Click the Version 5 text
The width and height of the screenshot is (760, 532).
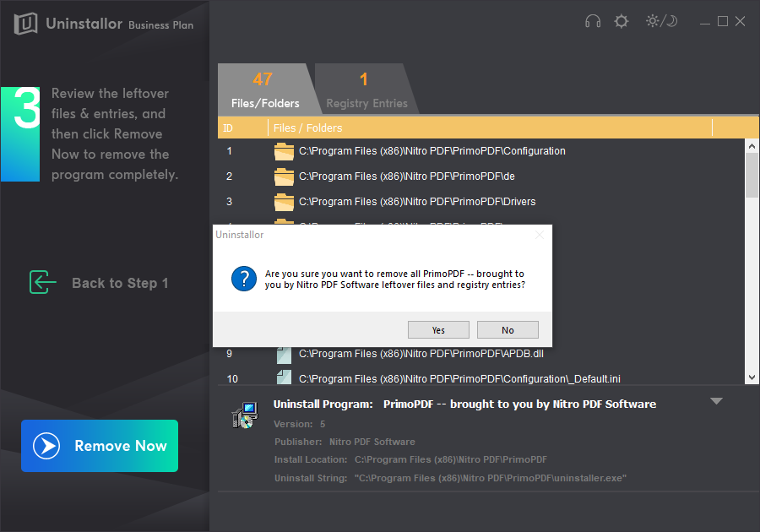pos(300,424)
